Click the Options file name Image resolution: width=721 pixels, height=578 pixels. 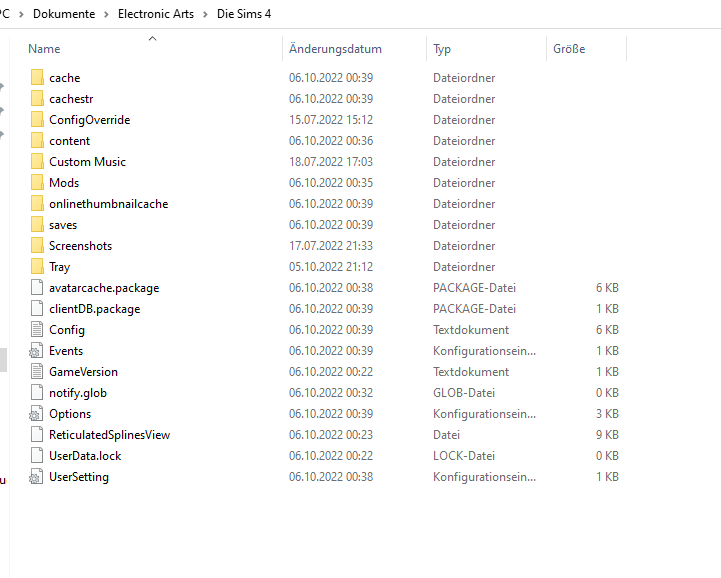[x=70, y=414]
